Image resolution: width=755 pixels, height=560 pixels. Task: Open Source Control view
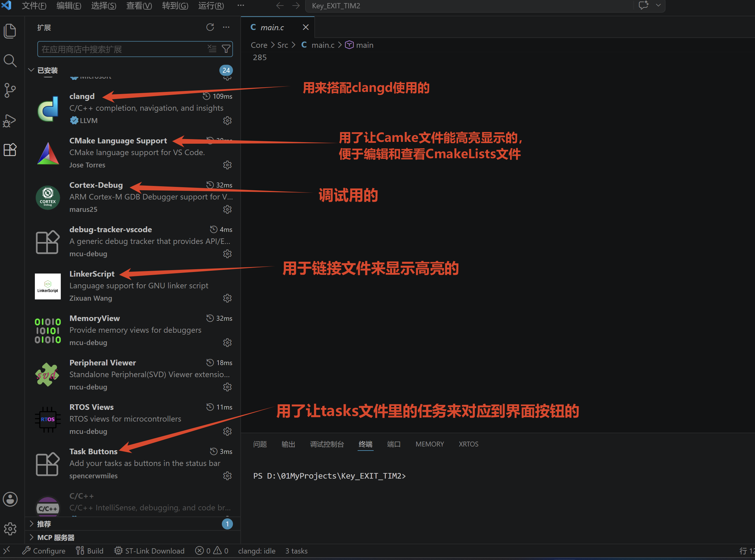click(x=10, y=90)
